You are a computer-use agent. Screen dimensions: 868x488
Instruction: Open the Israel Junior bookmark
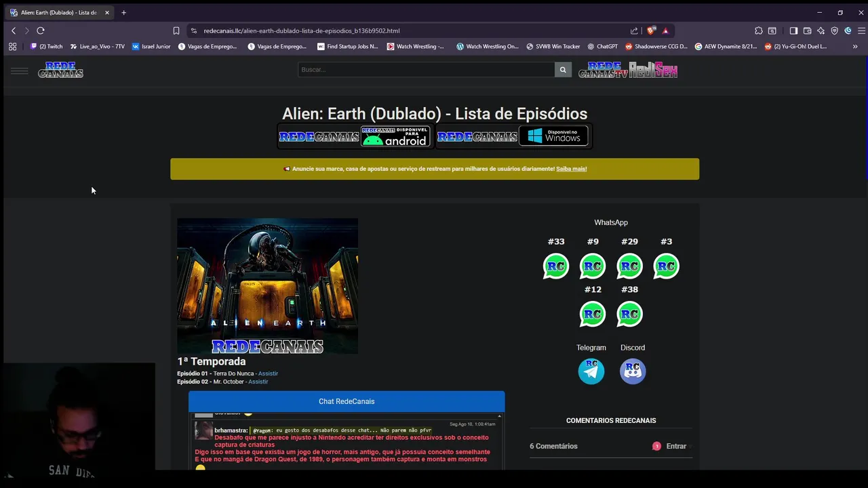151,47
